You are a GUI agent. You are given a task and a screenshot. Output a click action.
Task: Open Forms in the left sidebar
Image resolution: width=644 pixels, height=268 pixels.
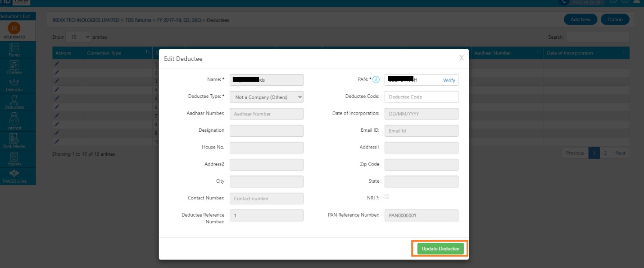(14, 51)
